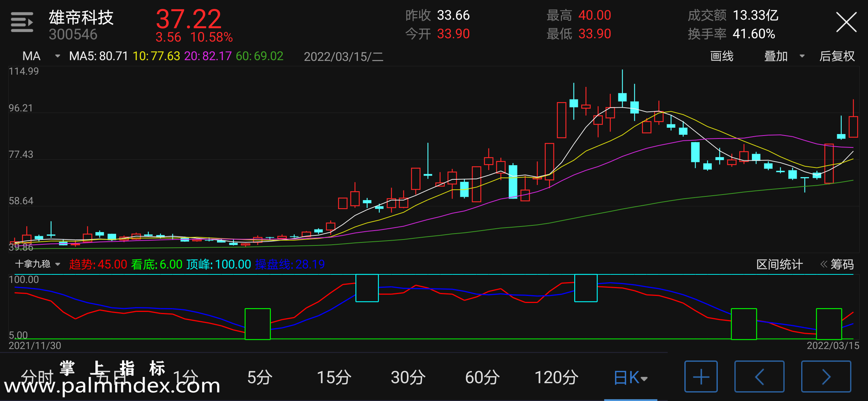Image resolution: width=868 pixels, height=401 pixels.
Task: Select the 画线 drawing tool
Action: pos(721,56)
